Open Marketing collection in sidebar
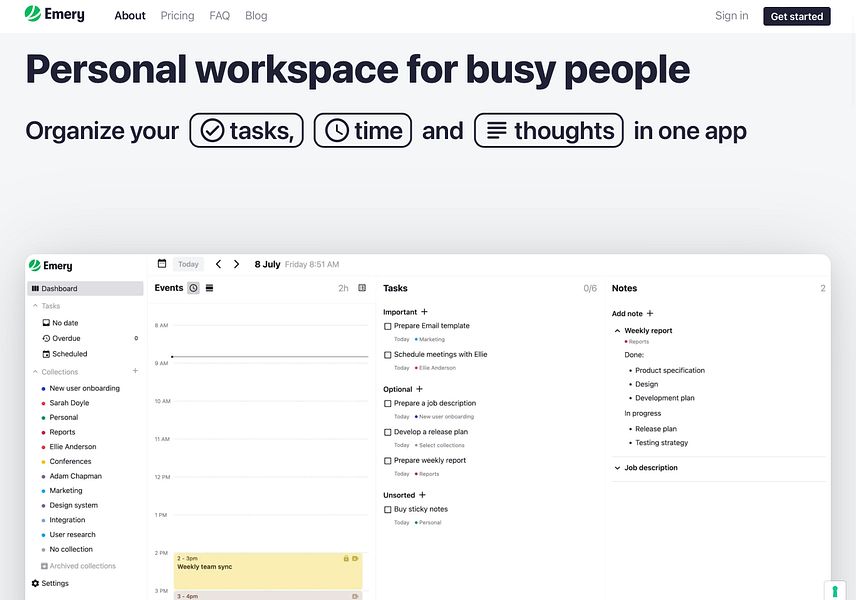The width and height of the screenshot is (856, 600). pyautogui.click(x=66, y=491)
